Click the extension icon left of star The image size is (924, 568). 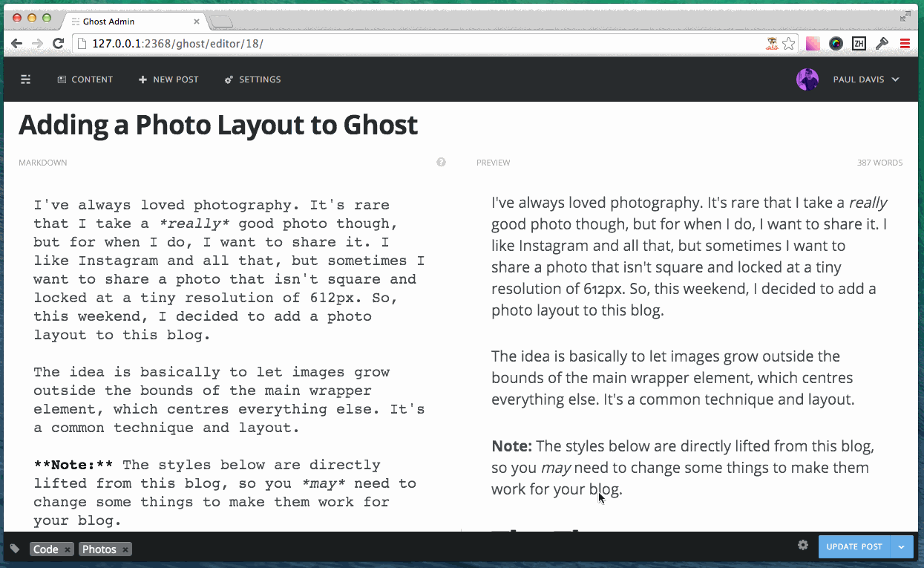(x=773, y=44)
